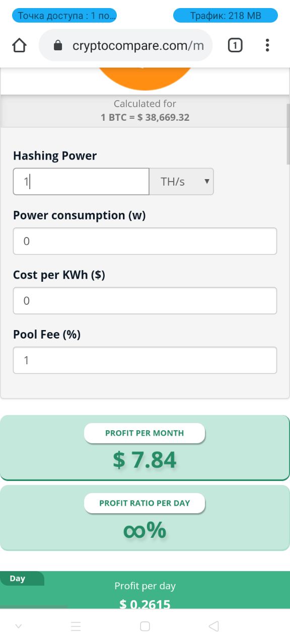Open the TH/s hashing unit dropdown

click(181, 182)
